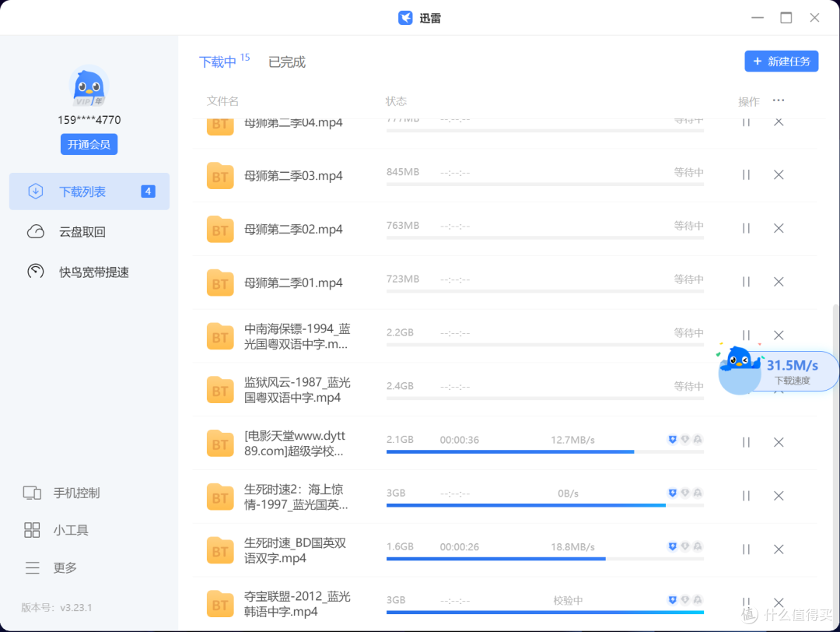The height and width of the screenshot is (632, 840).
Task: Open 手机控制 in the sidebar
Action: click(61, 493)
